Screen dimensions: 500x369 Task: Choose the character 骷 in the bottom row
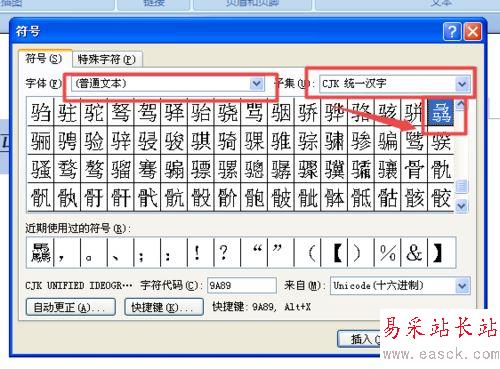(387, 197)
